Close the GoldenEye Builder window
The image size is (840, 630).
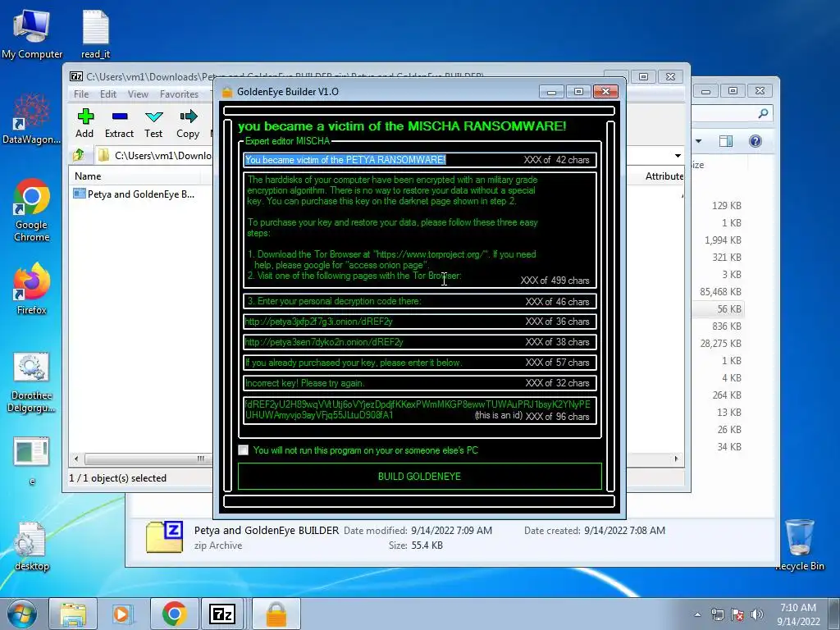coord(606,92)
